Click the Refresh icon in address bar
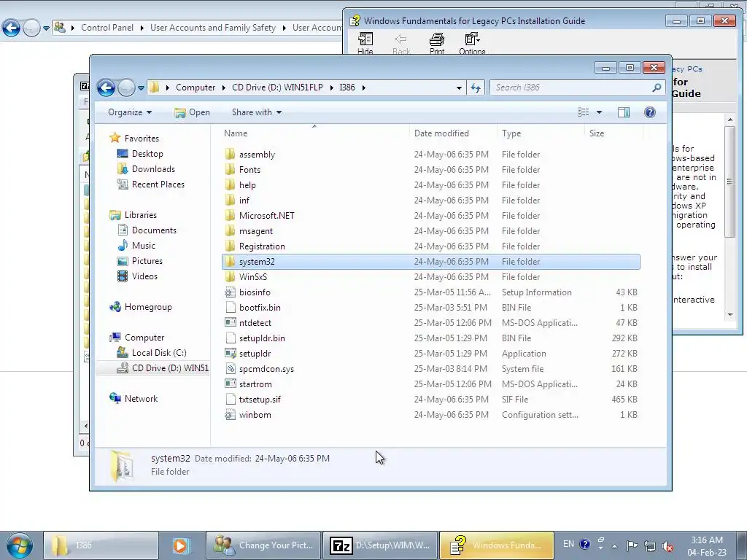747x560 pixels. 476,87
